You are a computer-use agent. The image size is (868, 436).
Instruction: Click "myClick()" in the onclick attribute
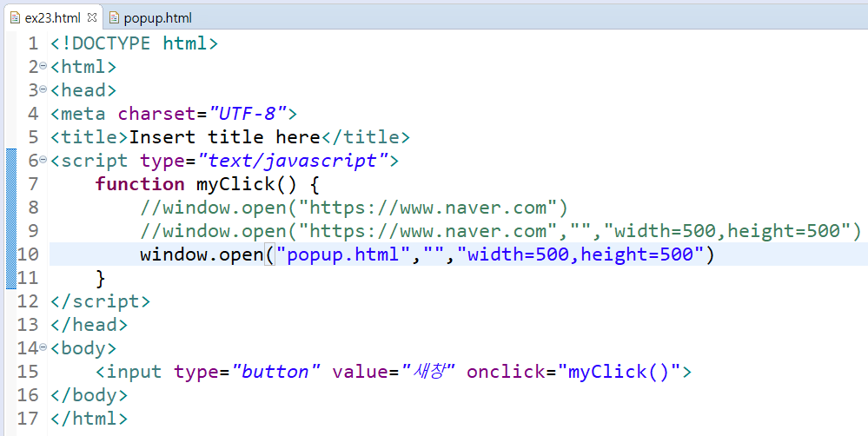[619, 371]
